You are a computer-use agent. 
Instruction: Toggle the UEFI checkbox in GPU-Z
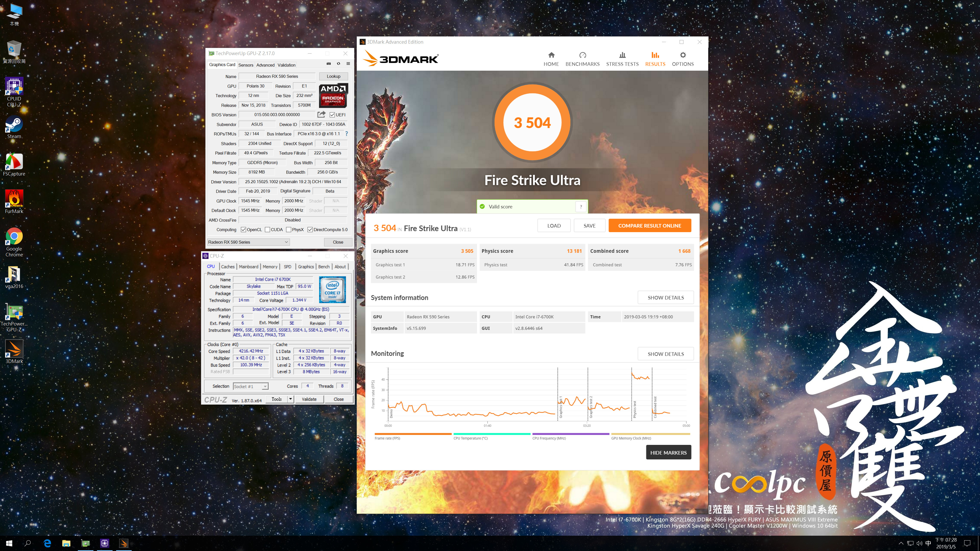point(332,115)
